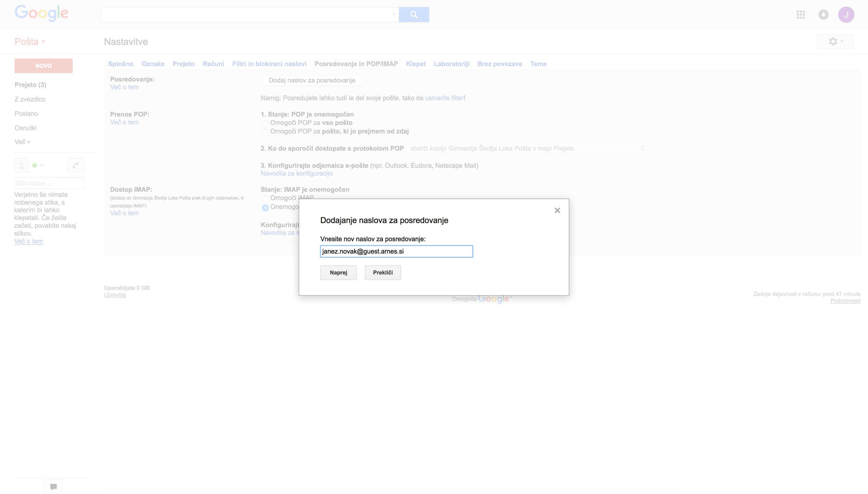Screen dimensions: 868x494
Task: Click the Prekliči button
Action: click(x=382, y=272)
